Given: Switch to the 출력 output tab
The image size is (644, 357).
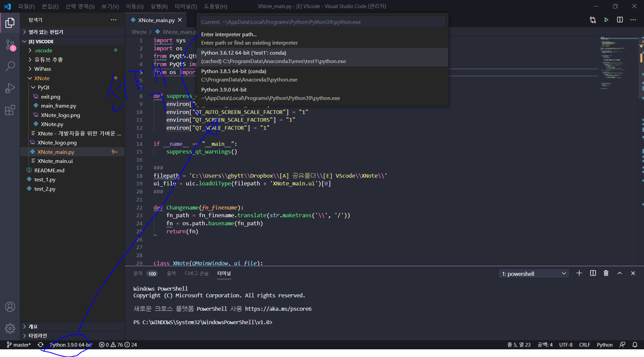Looking at the screenshot, I should (171, 274).
